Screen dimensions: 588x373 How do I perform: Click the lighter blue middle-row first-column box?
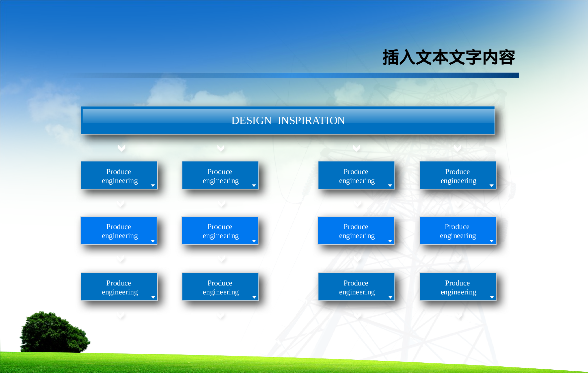[118, 230]
